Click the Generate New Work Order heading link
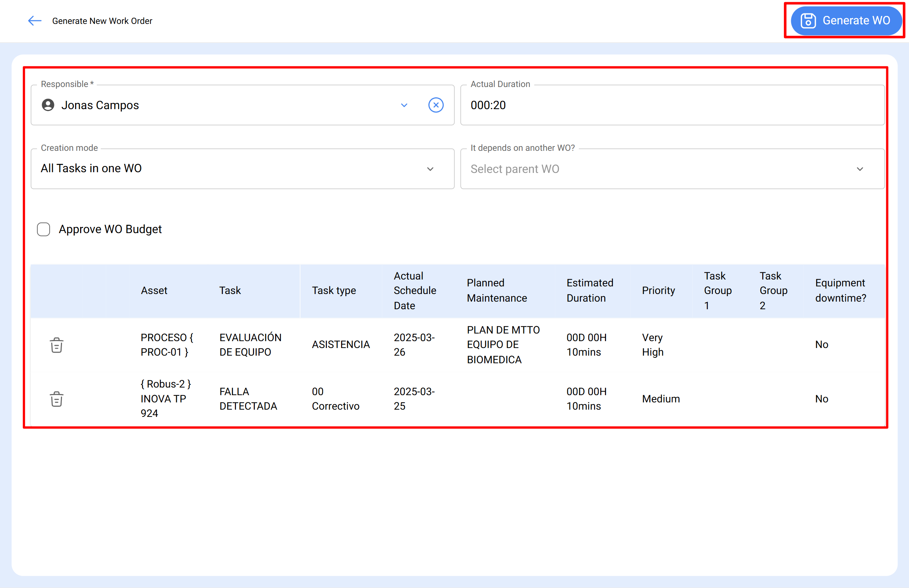 point(102,21)
